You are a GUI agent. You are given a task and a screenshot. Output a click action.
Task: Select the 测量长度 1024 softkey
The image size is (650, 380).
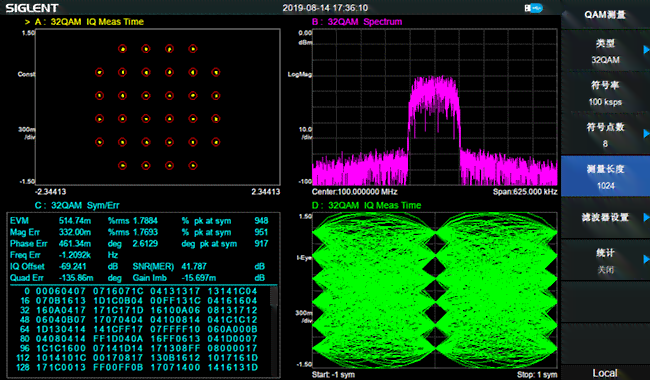click(605, 177)
